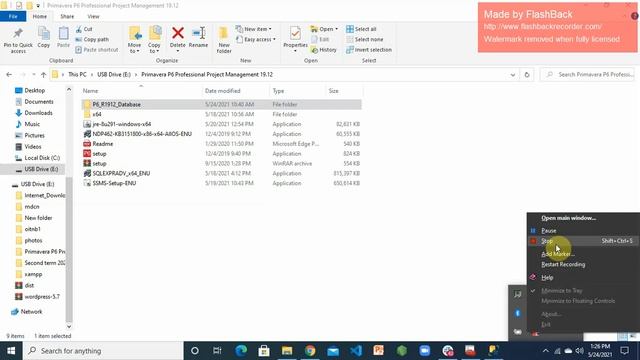The width and height of the screenshot is (640, 360).
Task: Click Select all in ribbon
Action: (x=361, y=29)
